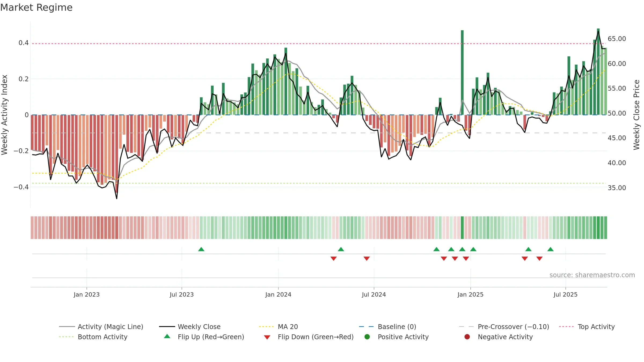Screen dimensions: 644x362
Task: Select the last Flip Up marker before Jul 2025
Action: 550,249
